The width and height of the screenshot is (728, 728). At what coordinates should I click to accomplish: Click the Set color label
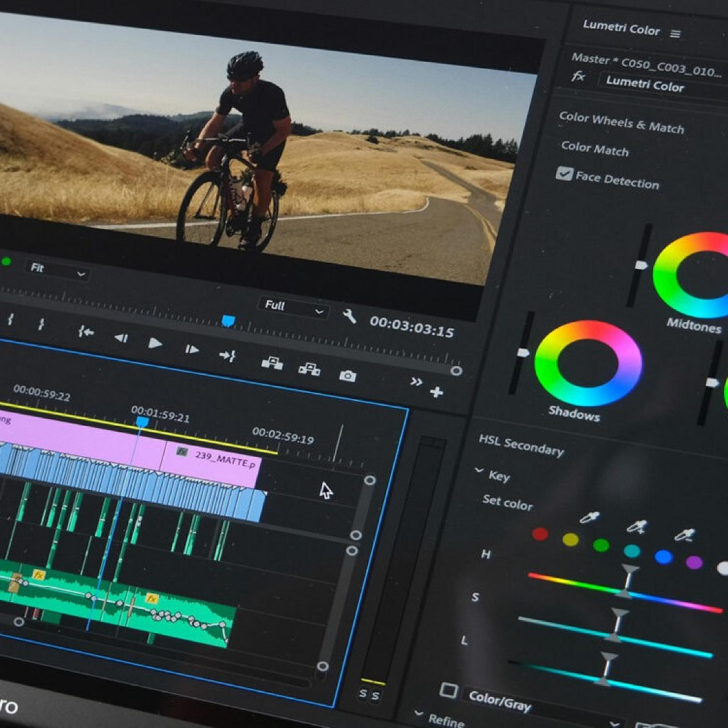(507, 502)
